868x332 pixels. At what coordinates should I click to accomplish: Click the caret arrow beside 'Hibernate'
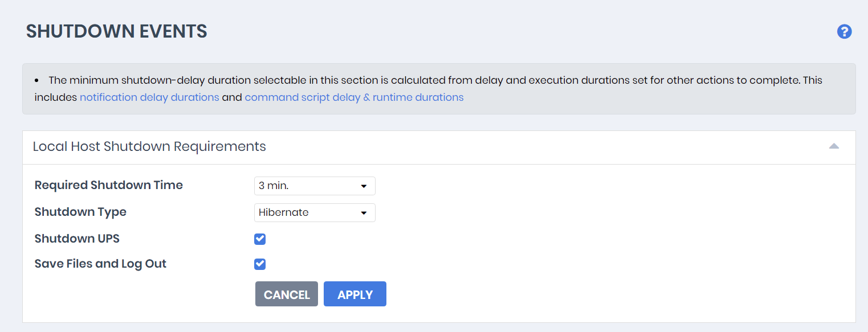point(364,213)
